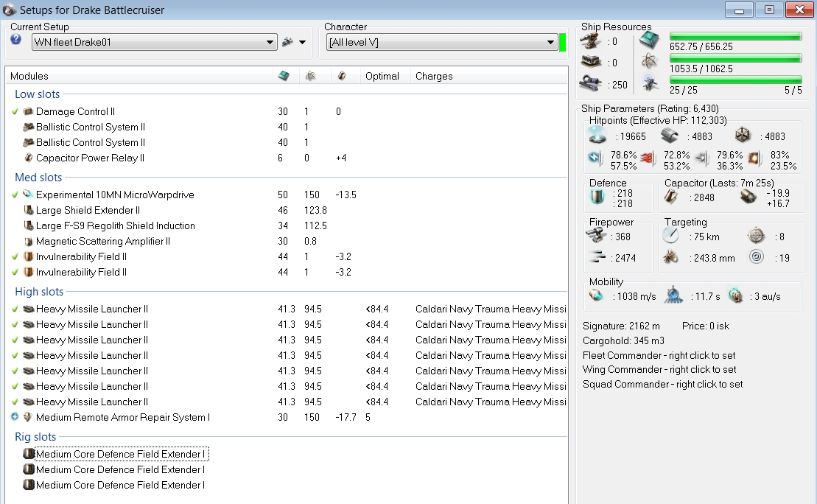817x504 pixels.
Task: Click the green skill status indicator by Character
Action: (562, 42)
